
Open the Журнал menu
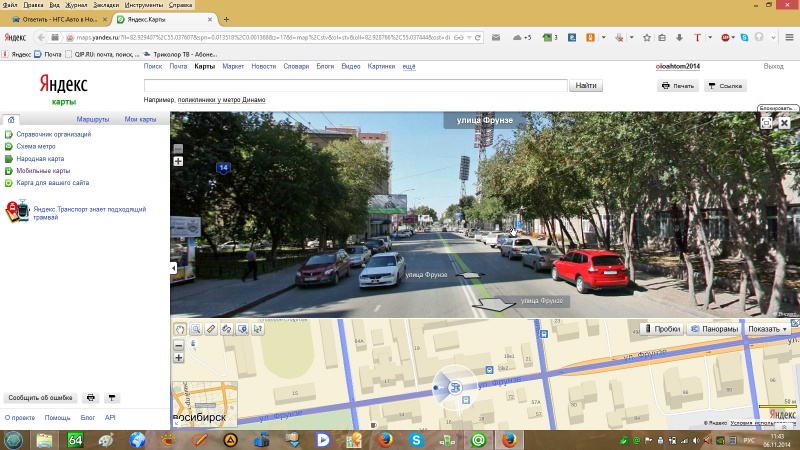76,5
